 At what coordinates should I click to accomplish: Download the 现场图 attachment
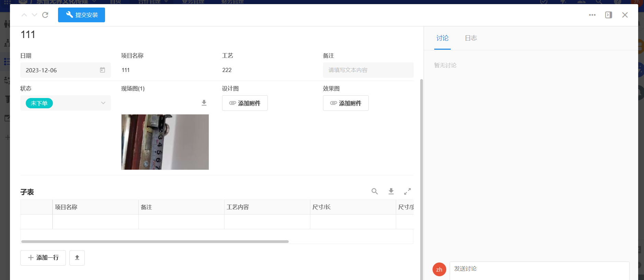(204, 103)
